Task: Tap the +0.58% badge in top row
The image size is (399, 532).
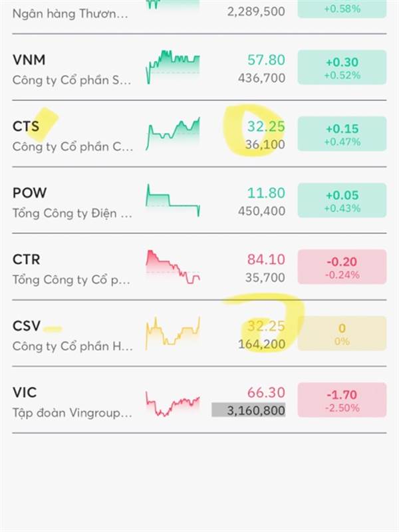Action: tap(342, 9)
